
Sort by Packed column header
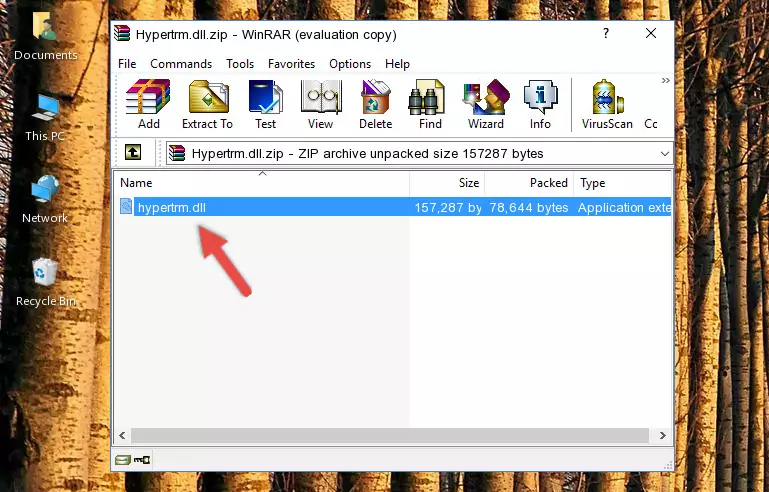(x=529, y=183)
